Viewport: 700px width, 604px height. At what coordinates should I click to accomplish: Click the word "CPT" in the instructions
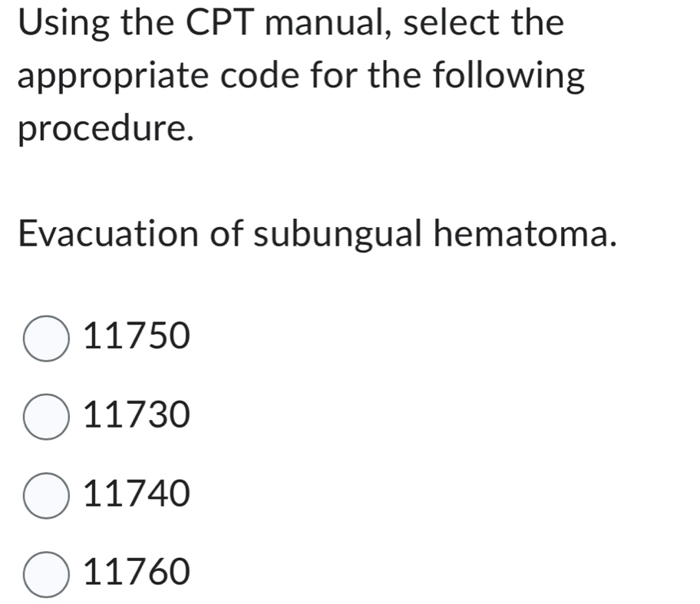(217, 23)
